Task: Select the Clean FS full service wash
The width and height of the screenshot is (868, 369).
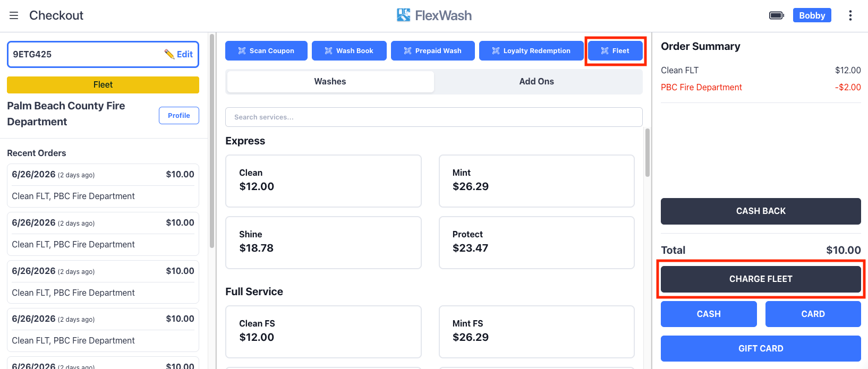Action: (324, 332)
